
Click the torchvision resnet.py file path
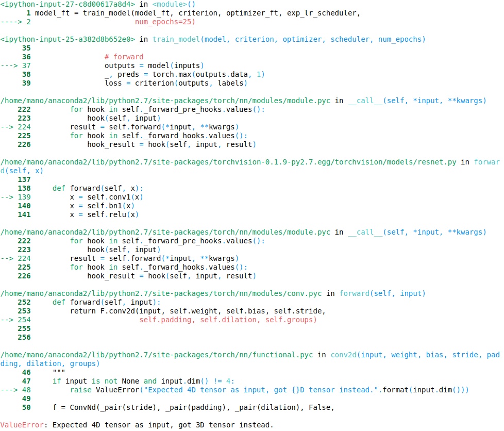(x=228, y=162)
